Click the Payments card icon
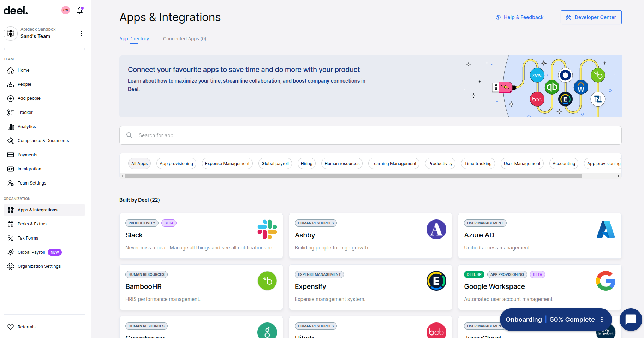 (x=11, y=155)
